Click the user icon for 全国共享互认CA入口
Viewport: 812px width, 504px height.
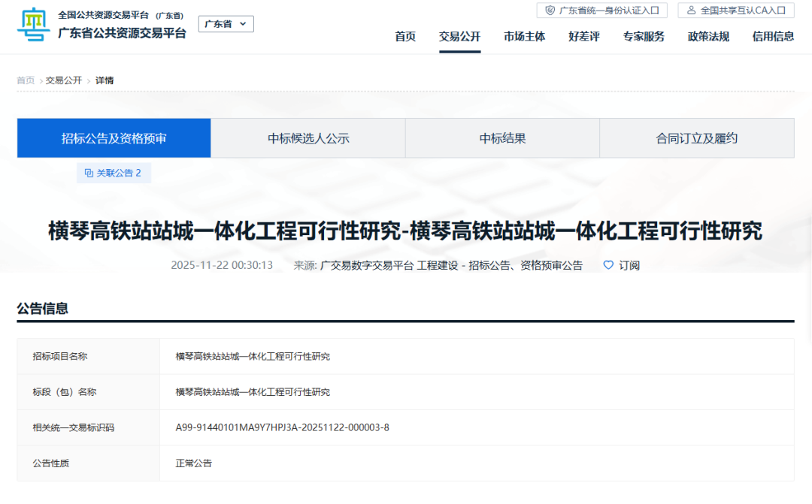click(691, 11)
